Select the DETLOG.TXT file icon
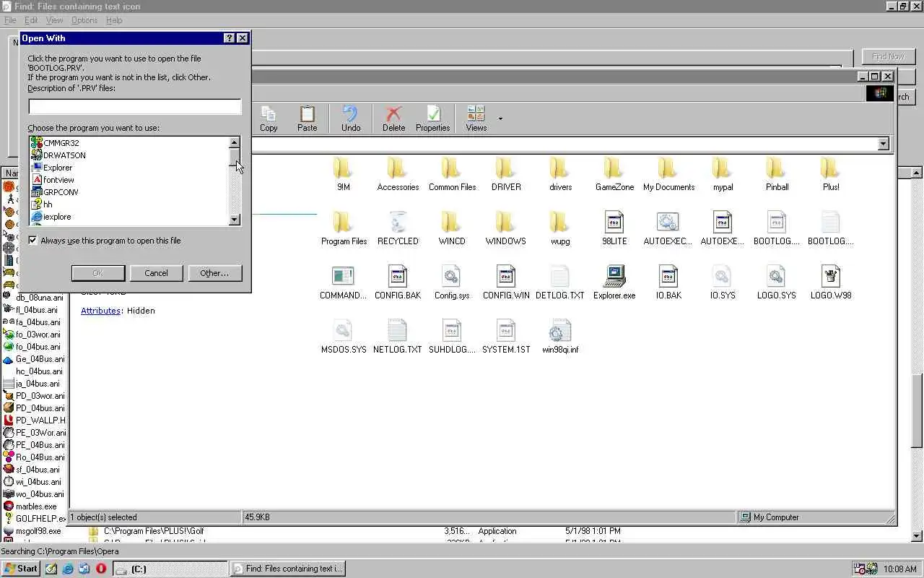This screenshot has width=924, height=578. click(560, 282)
